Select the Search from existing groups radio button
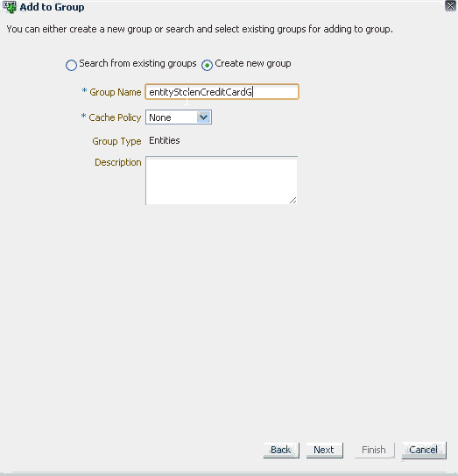The image size is (458, 476). pyautogui.click(x=71, y=65)
